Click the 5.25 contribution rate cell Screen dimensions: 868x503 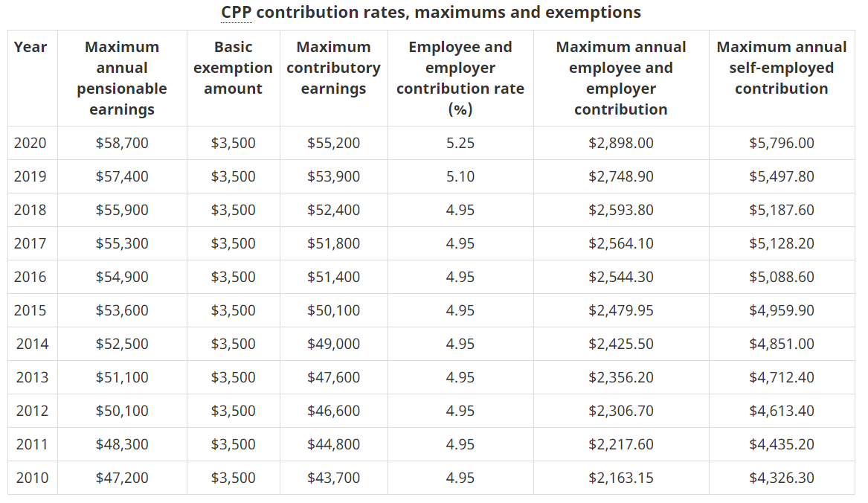[460, 143]
